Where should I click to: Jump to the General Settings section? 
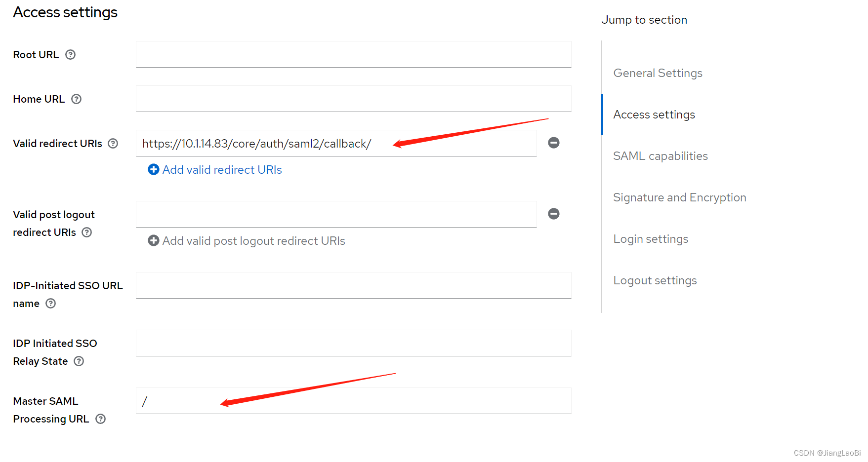(658, 73)
